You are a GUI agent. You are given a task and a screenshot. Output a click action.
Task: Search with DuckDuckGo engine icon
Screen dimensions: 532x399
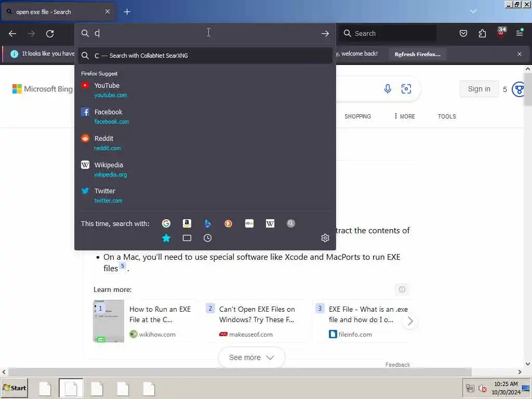click(229, 223)
